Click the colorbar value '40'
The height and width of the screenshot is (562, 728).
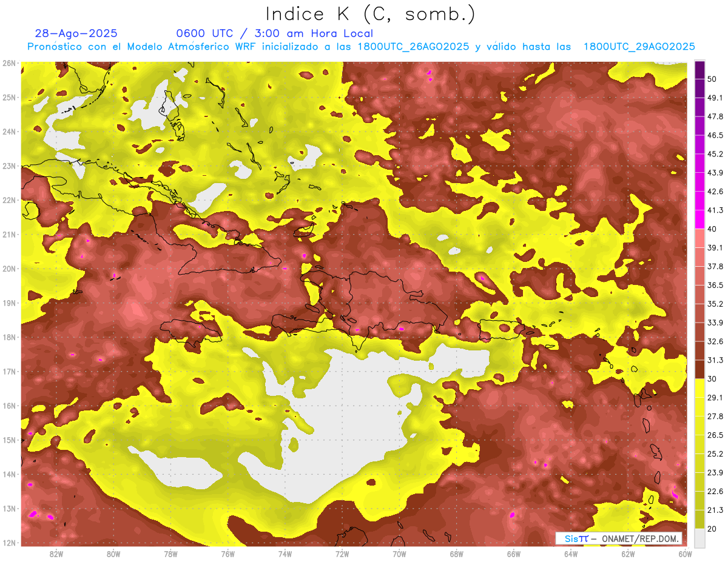point(712,229)
